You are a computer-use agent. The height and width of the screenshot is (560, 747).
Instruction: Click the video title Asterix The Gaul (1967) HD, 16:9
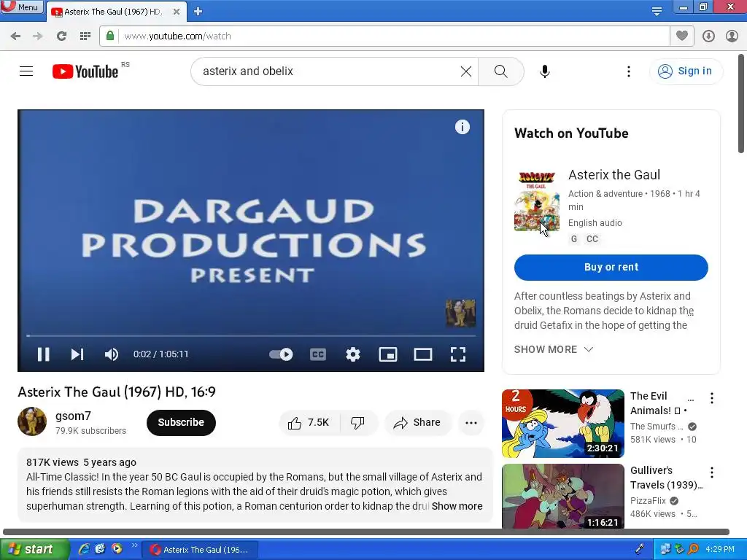point(117,392)
